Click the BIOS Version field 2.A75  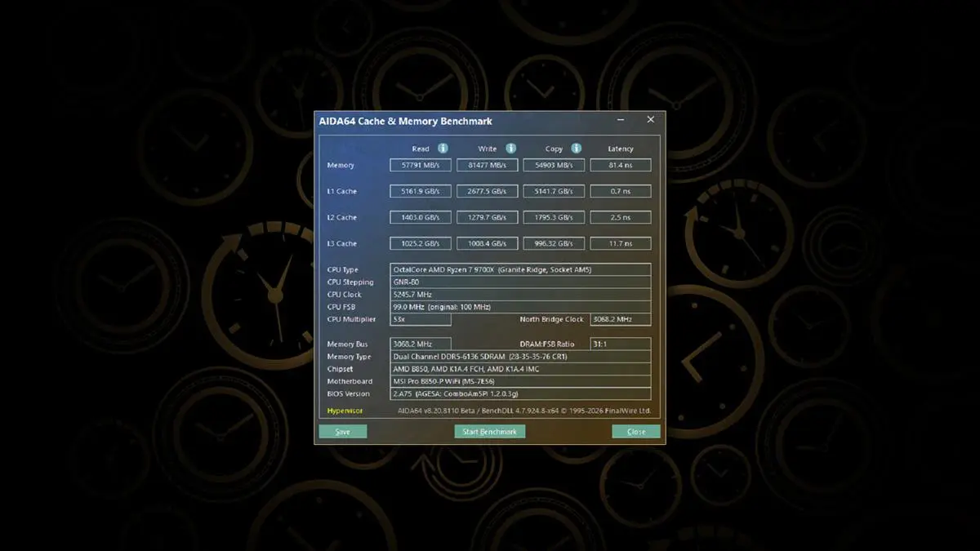pyautogui.click(x=520, y=393)
